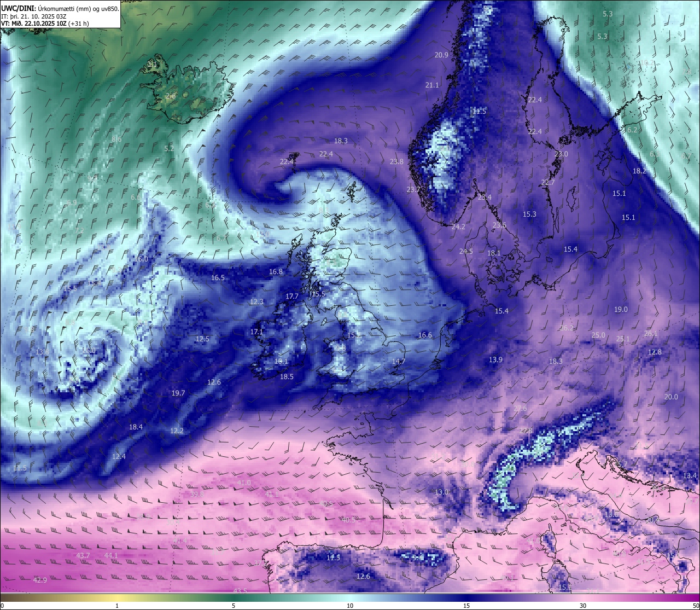Click the 20.9 value off northern Norway

pyautogui.click(x=441, y=55)
